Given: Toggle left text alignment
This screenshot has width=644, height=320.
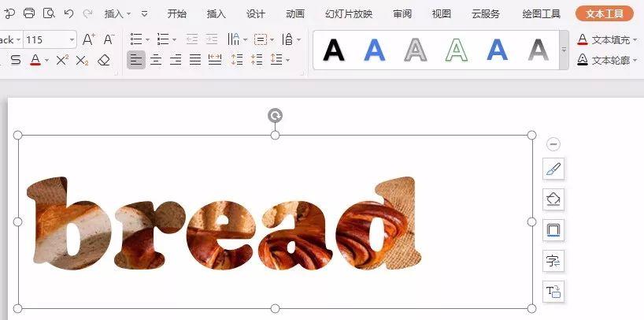Looking at the screenshot, I should (136, 60).
